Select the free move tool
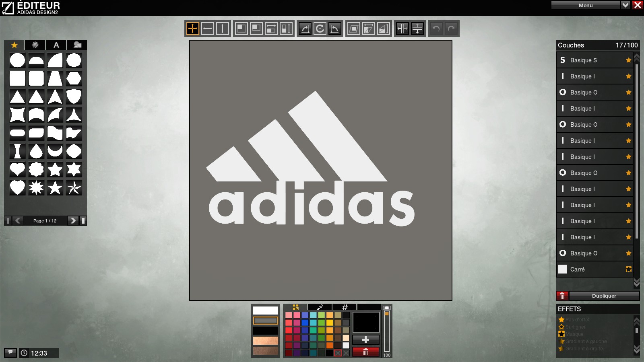Viewport: 644px width, 362px height. (193, 29)
